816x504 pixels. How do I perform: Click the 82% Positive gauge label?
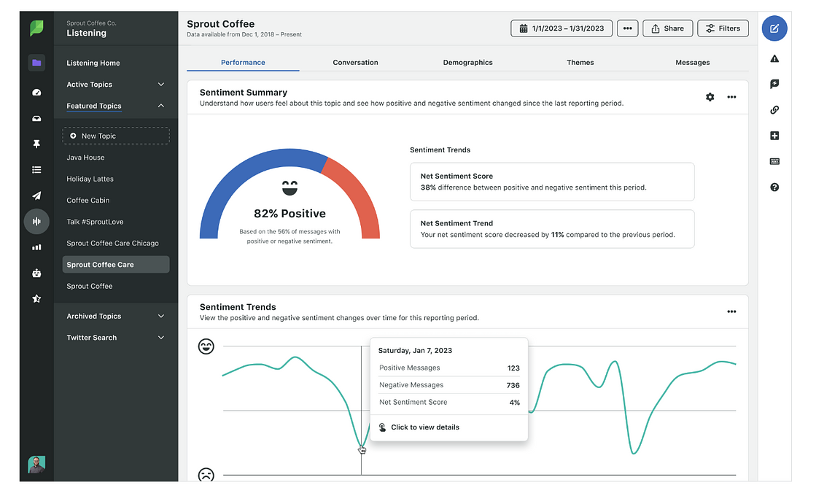(290, 214)
